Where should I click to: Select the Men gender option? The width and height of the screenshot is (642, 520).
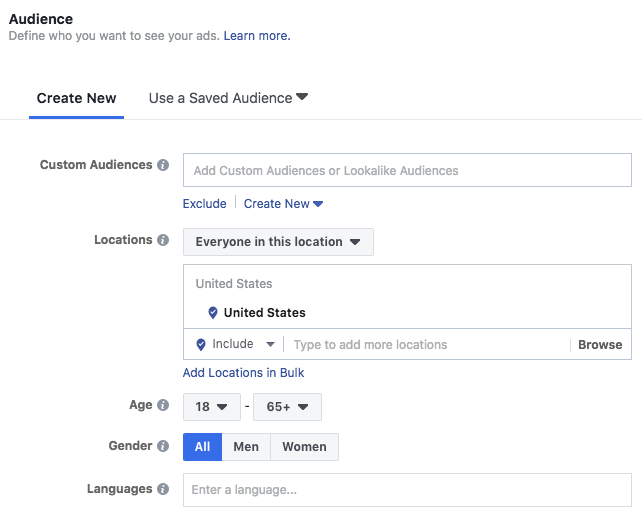246,447
